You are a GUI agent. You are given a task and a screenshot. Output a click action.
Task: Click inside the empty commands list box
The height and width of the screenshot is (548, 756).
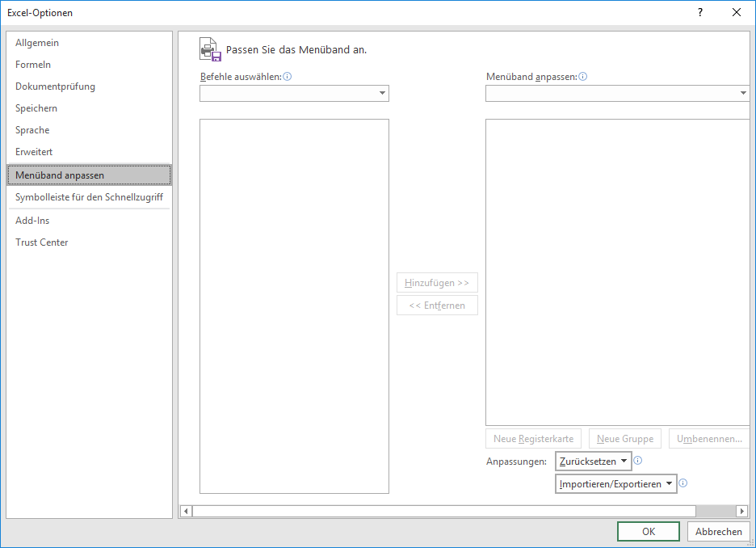[294, 306]
